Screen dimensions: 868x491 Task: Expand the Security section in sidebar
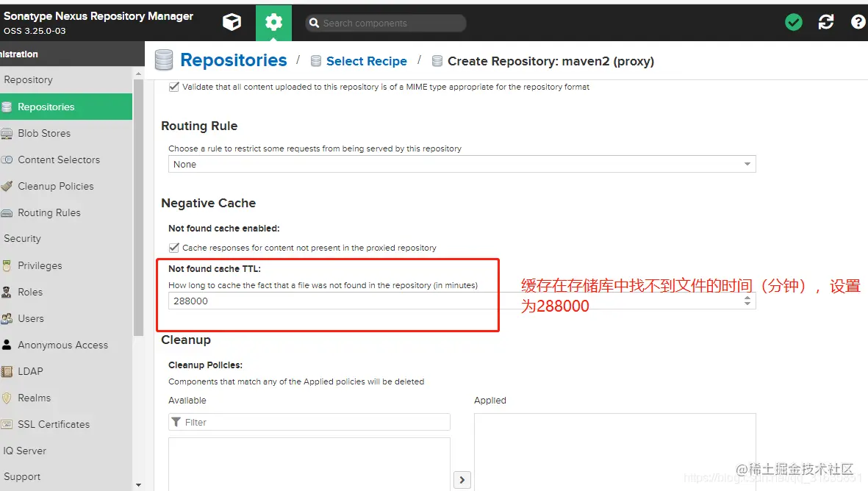22,239
